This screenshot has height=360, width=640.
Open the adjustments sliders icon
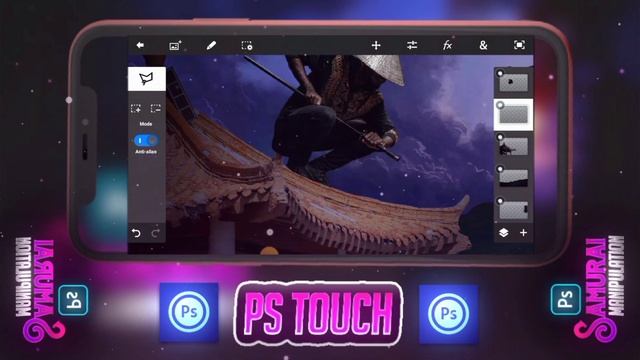click(x=412, y=45)
